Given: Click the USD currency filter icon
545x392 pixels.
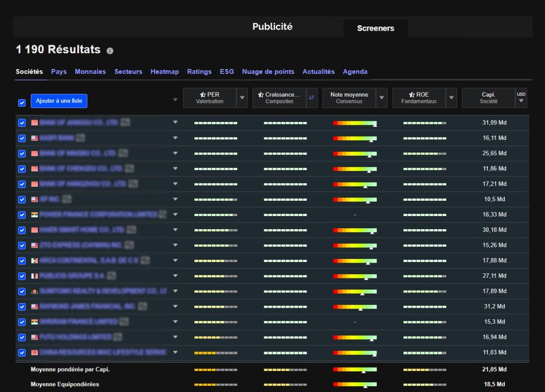Looking at the screenshot, I should (521, 98).
